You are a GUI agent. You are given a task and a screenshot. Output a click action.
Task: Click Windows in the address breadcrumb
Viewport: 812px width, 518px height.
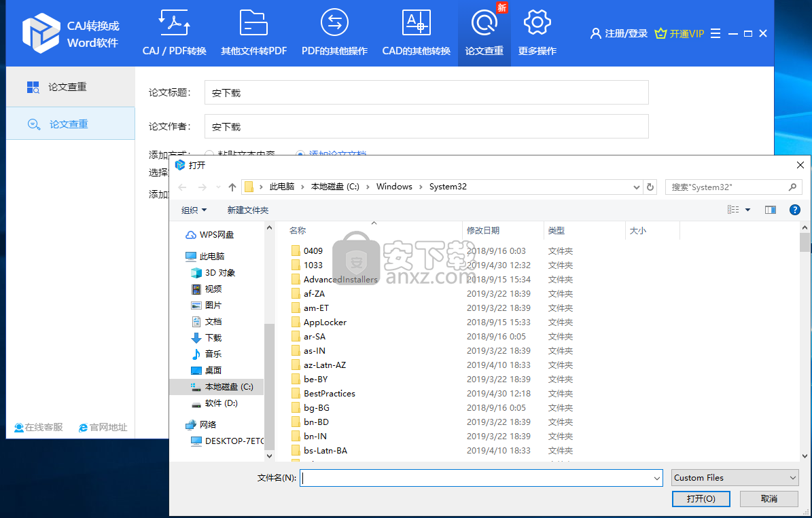[x=394, y=187]
